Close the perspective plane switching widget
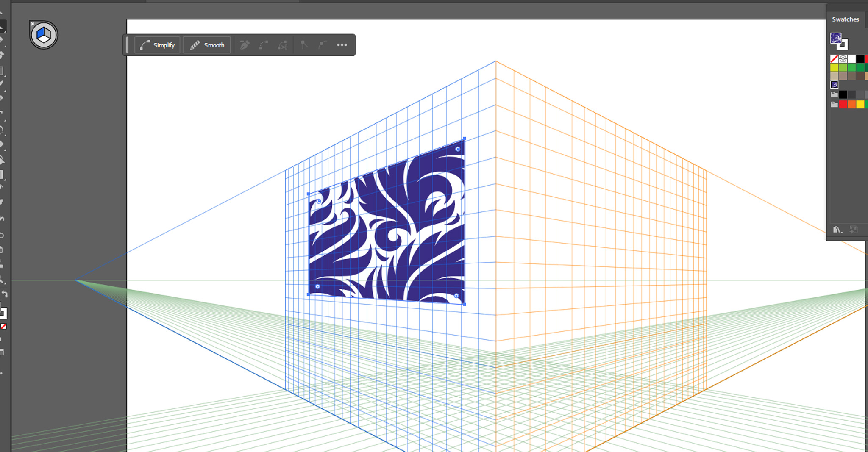 pos(32,24)
